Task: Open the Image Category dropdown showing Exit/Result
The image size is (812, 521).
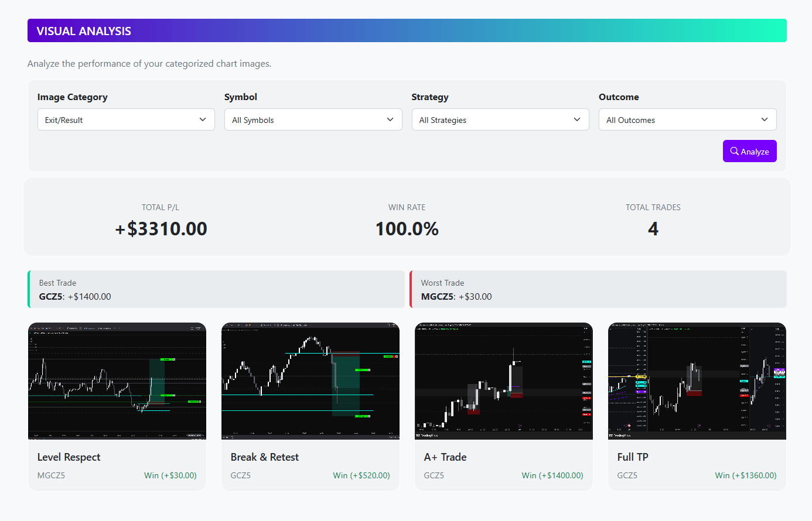Action: (126, 119)
